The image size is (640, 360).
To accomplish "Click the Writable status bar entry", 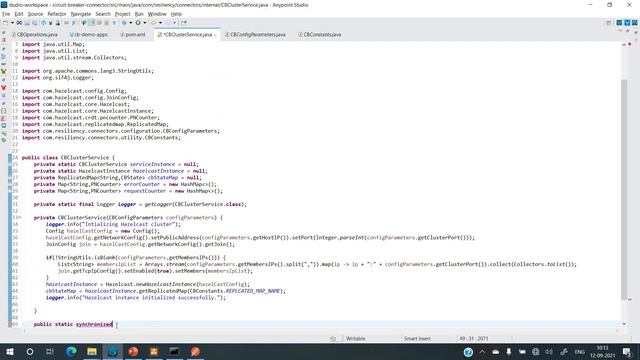I will click(356, 338).
